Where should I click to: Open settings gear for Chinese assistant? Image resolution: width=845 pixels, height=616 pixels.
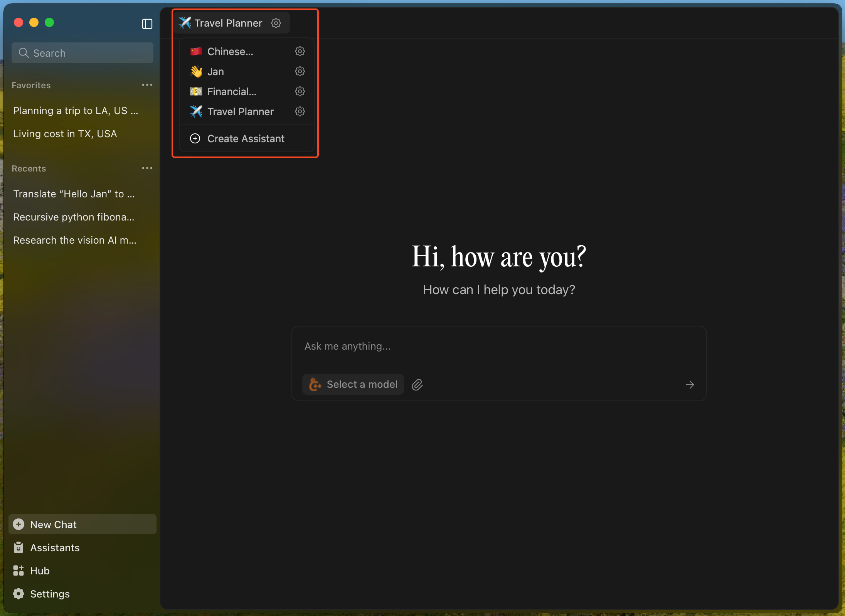(x=300, y=51)
